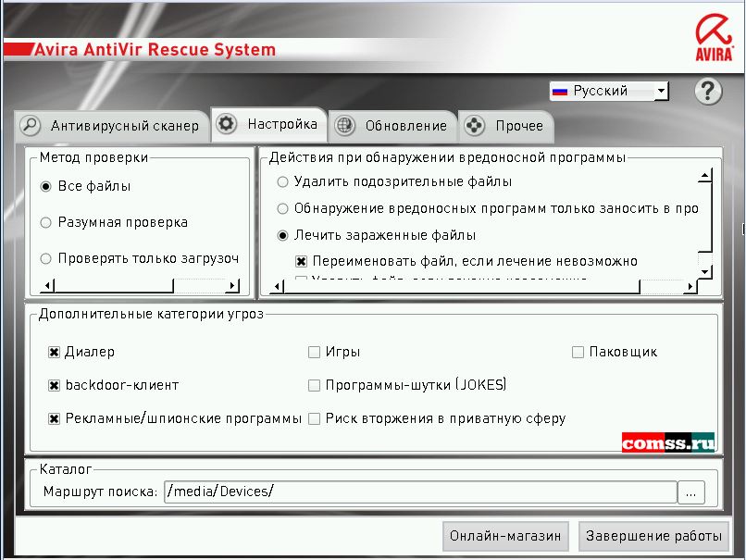Screen dimensions: 746x560
Task: Click the down arrow in the actions panel scrollbar
Action: coord(704,272)
